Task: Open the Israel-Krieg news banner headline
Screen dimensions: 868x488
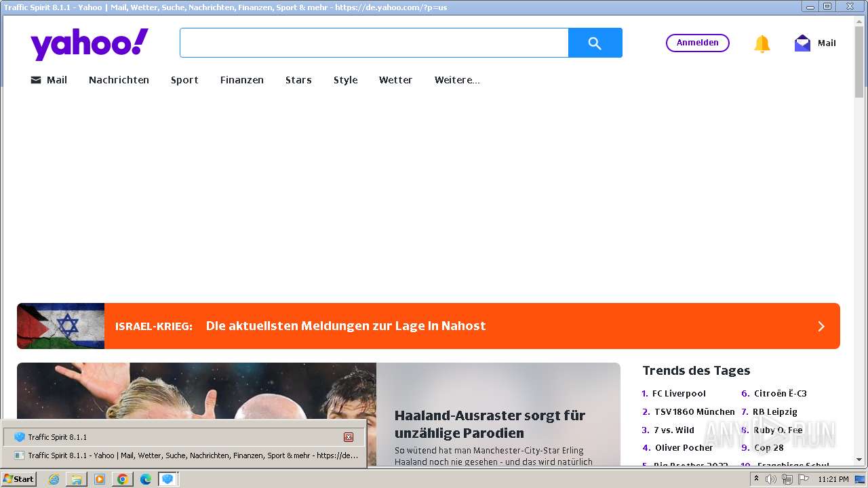Action: pyautogui.click(x=346, y=326)
